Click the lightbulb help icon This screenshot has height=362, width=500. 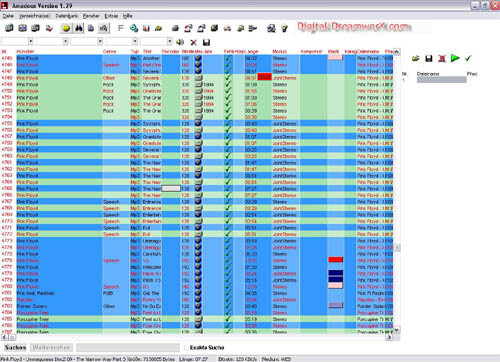pyautogui.click(x=284, y=29)
